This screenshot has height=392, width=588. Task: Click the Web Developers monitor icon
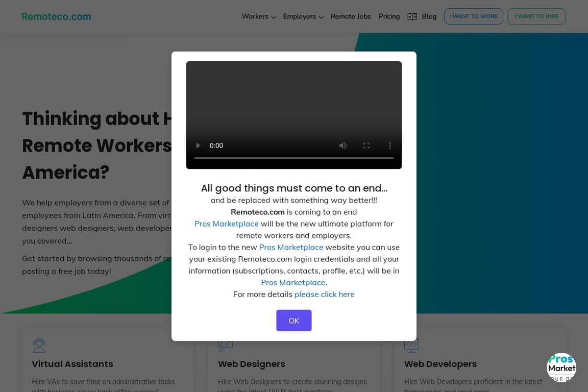click(x=411, y=346)
